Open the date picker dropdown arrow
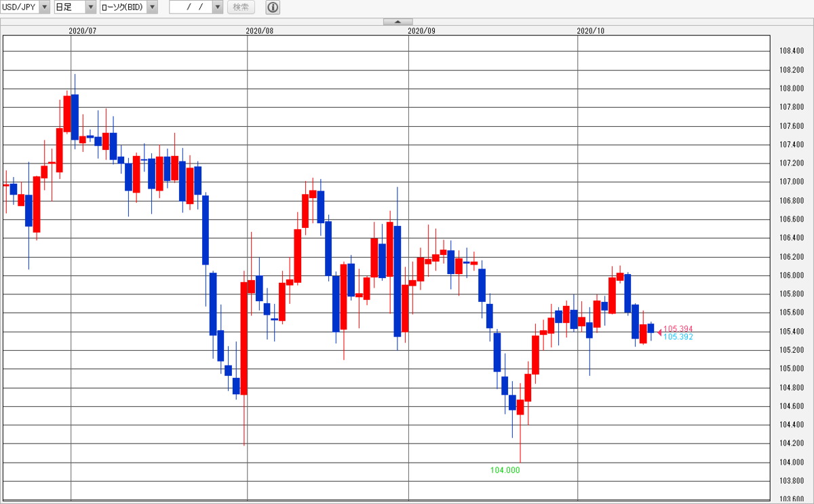 coord(217,7)
